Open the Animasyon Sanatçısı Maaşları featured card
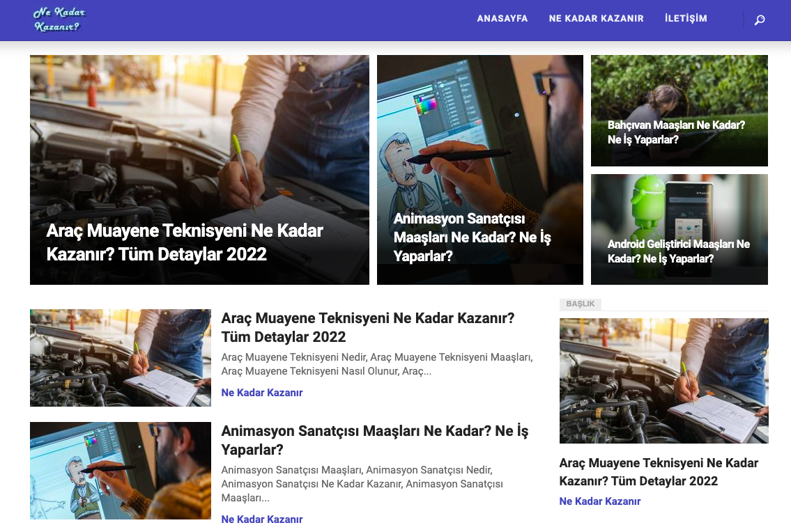Viewport: 791px width, 532px height. coord(479,170)
